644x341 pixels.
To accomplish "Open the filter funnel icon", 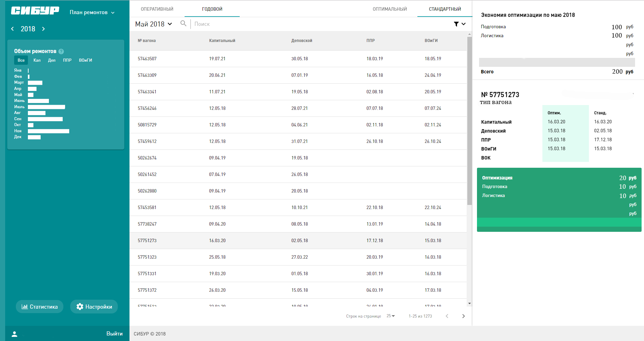I will pos(456,24).
